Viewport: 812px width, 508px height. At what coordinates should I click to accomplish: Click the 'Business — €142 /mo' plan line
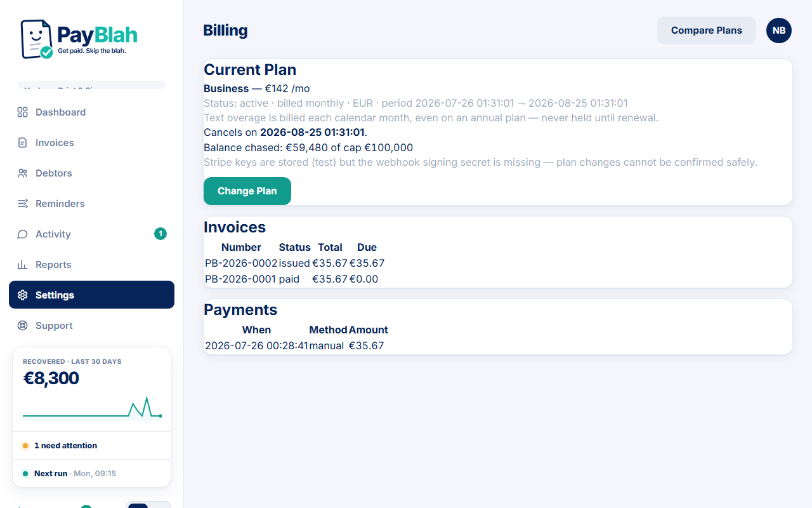click(x=257, y=88)
